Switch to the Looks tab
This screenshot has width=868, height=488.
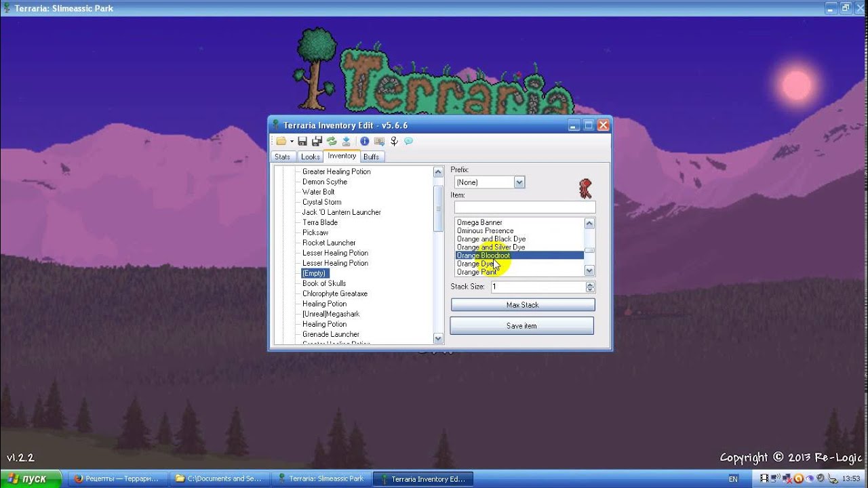point(310,157)
